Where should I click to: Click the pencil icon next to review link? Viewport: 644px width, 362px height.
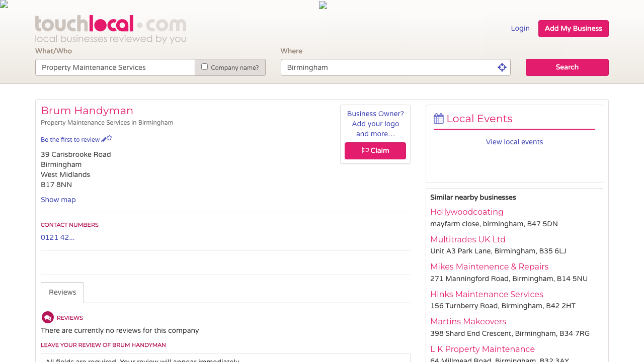tap(104, 139)
